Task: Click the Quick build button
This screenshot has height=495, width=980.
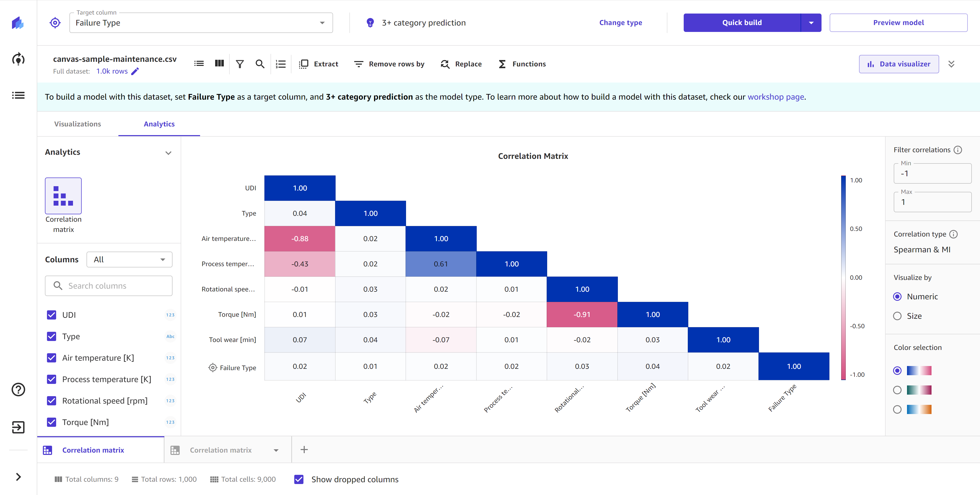Action: click(x=742, y=22)
